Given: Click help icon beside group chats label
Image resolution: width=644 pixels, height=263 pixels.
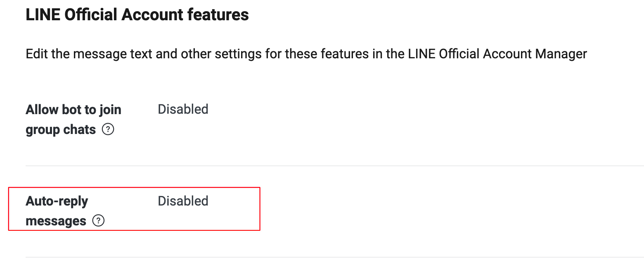Looking at the screenshot, I should [108, 130].
